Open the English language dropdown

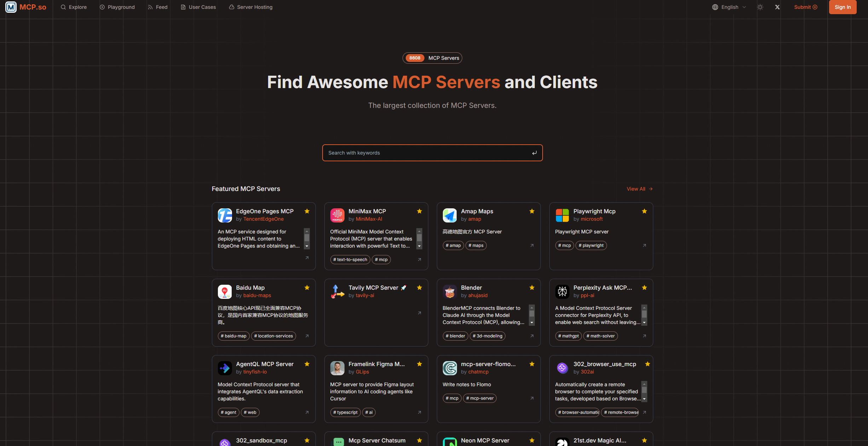point(728,7)
